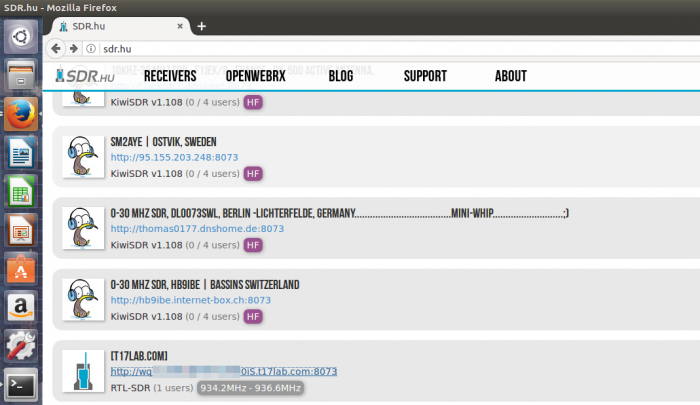Viewport: 700px width, 405px height.
Task: Click KiwiSDR v1.108 text under HB9IBE
Action: [146, 317]
